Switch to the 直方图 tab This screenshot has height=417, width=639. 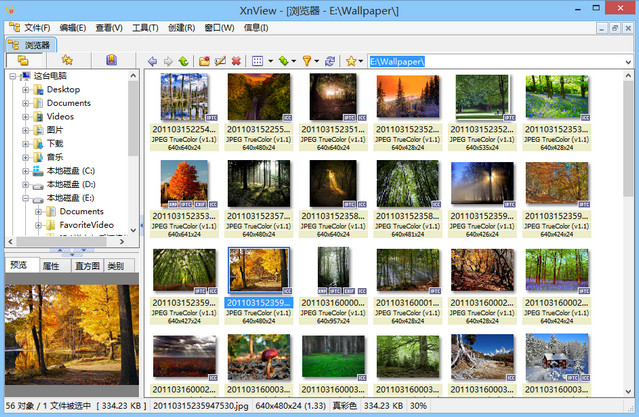coord(86,266)
